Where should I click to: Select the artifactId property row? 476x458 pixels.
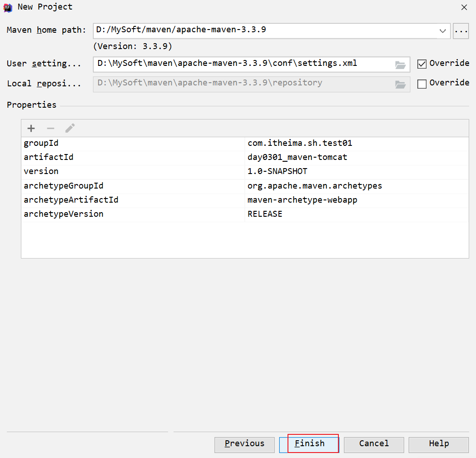click(x=132, y=157)
